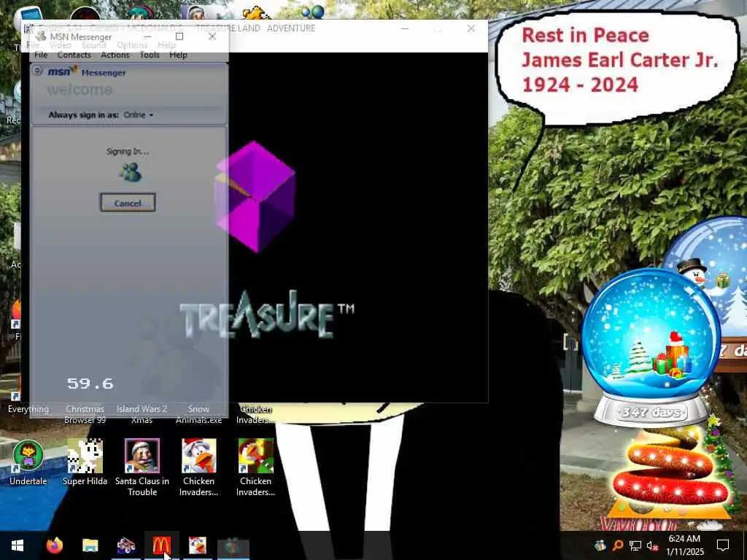Image resolution: width=747 pixels, height=560 pixels.
Task: Open the Actions menu in MSN Messenger
Action: click(115, 55)
